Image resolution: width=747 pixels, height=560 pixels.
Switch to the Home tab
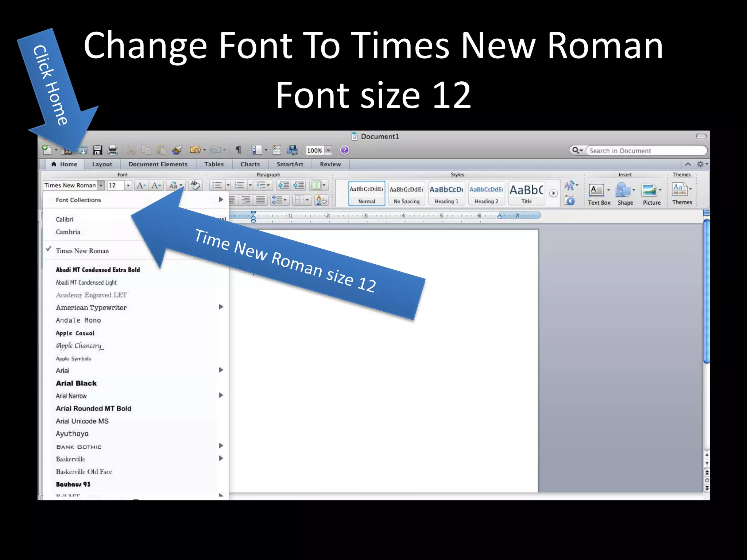click(64, 164)
